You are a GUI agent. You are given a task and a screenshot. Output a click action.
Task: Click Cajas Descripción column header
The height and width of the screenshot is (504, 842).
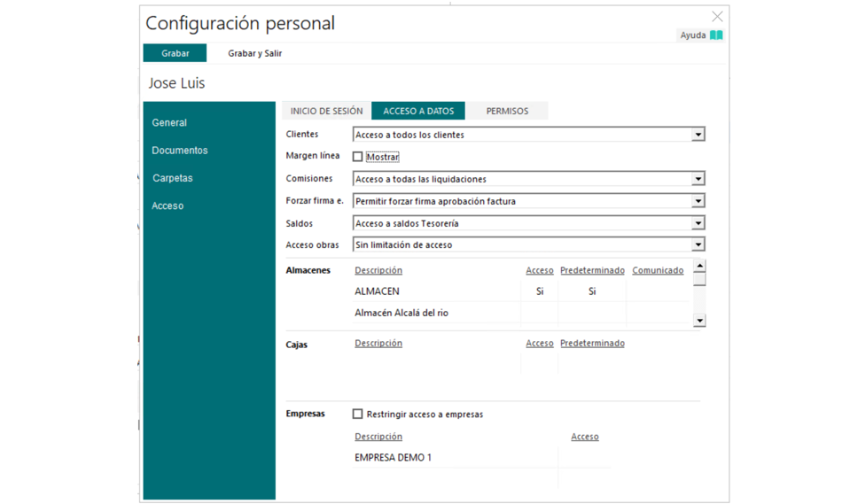378,344
